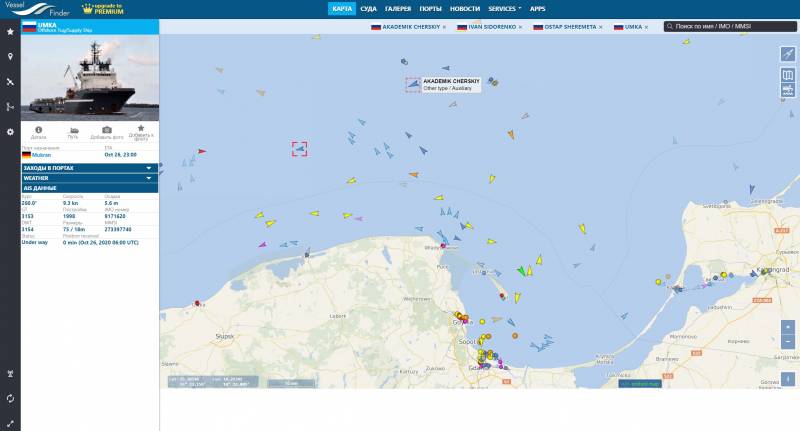800x431 pixels.
Task: Click the map info button at the bottom right
Action: pos(788,378)
